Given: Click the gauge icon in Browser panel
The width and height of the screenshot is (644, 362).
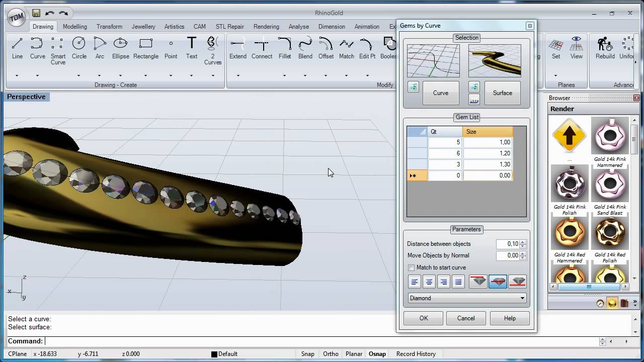Looking at the screenshot, I should click(600, 303).
